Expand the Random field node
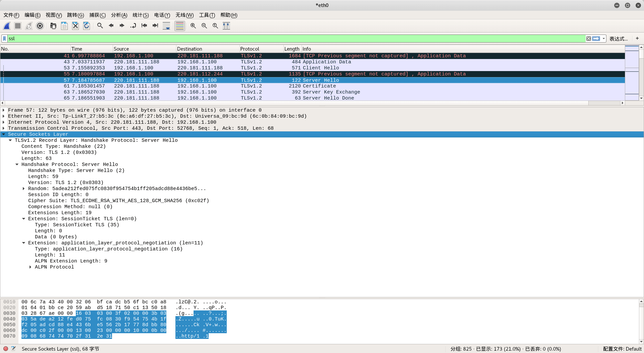The height and width of the screenshot is (353, 644). (x=24, y=188)
